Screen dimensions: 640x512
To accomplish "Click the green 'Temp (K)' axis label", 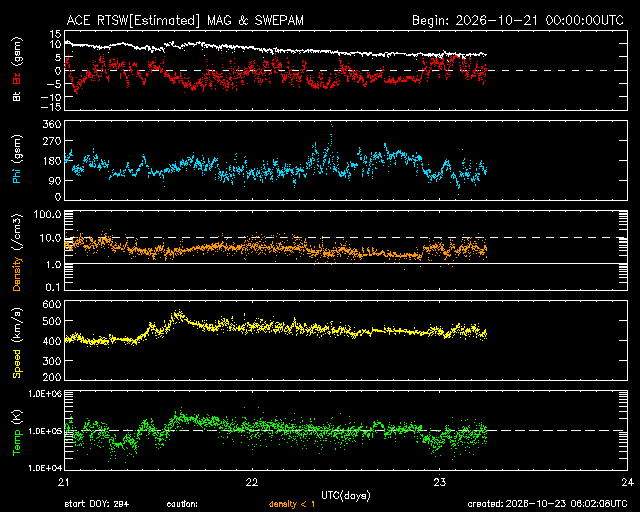I will coord(17,432).
